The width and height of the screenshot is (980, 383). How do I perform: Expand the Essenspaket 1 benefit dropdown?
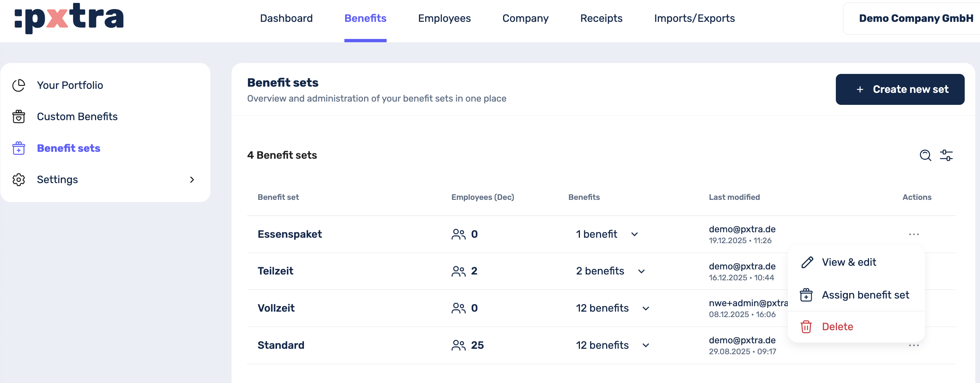click(x=634, y=234)
